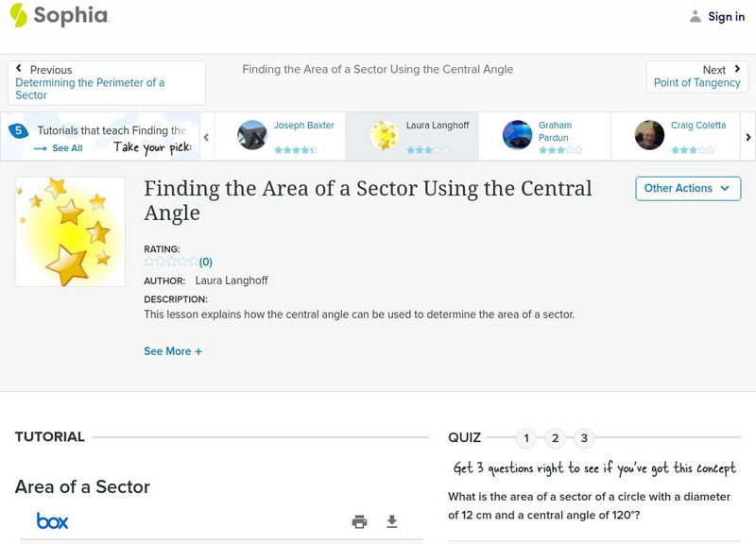Click the Box logo
This screenshot has width=756, height=544.
coord(52,520)
